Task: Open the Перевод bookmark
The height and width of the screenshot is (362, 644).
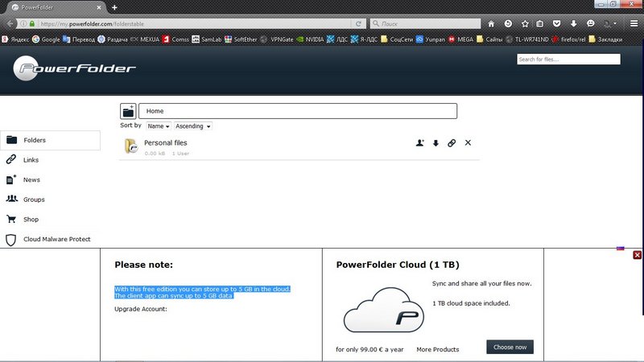Action: pos(78,39)
